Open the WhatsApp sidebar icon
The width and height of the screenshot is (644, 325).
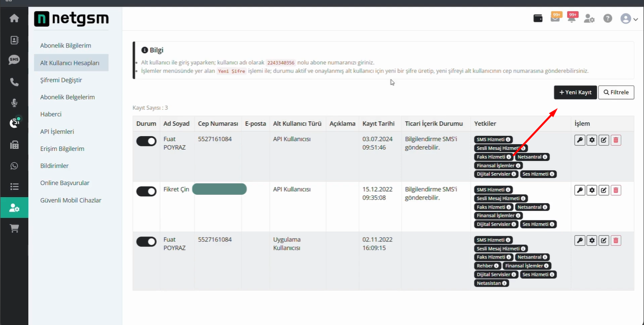(x=14, y=166)
